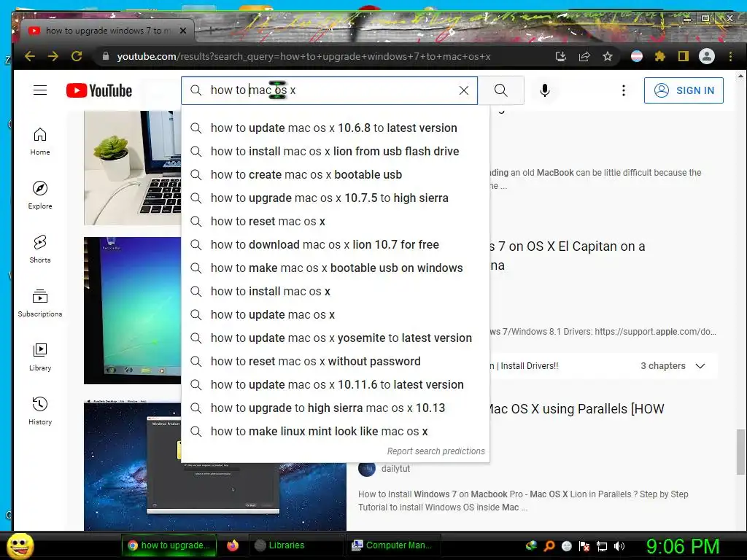Close the 'how to upgrade windows 7' tab
Viewport: 747px width, 560px height.
click(x=183, y=31)
